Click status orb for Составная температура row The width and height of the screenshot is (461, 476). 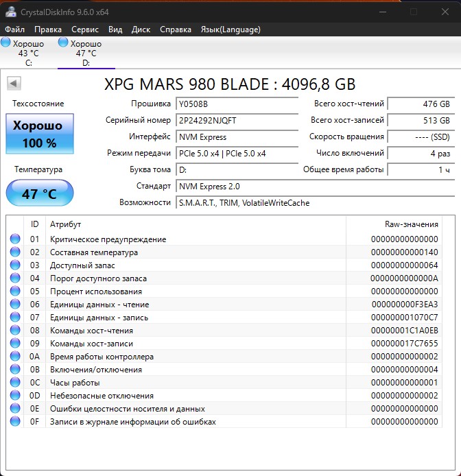pyautogui.click(x=15, y=252)
